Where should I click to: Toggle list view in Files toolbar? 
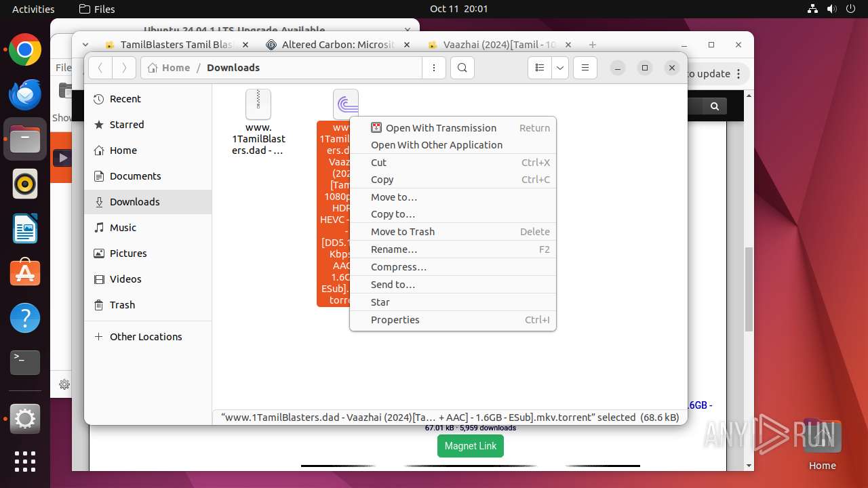pyautogui.click(x=540, y=68)
